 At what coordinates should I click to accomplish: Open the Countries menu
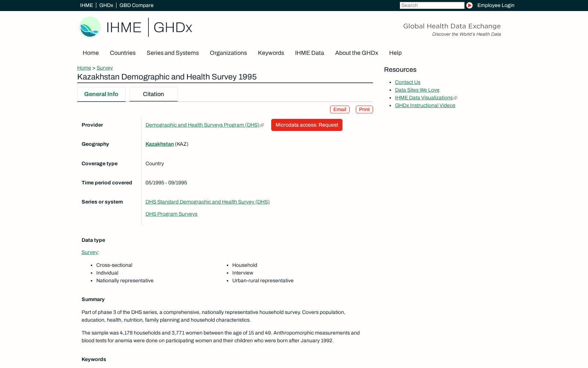pyautogui.click(x=123, y=53)
